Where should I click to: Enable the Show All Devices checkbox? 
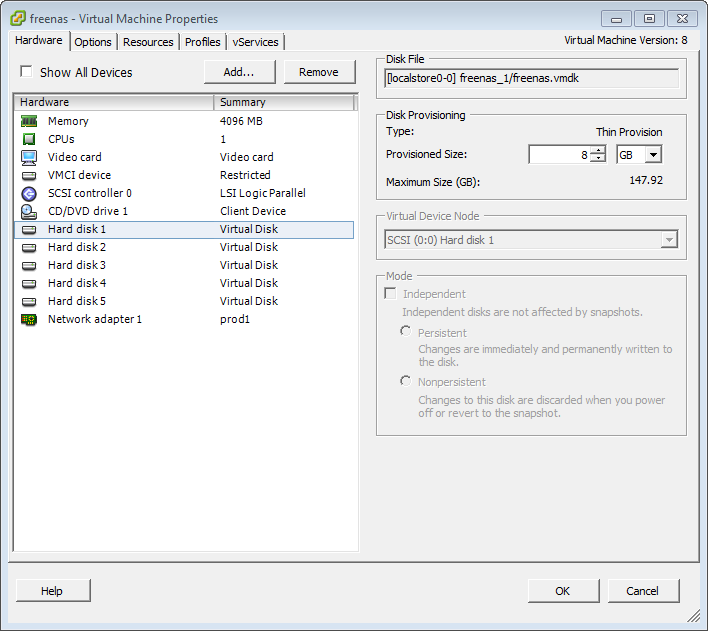coord(26,72)
